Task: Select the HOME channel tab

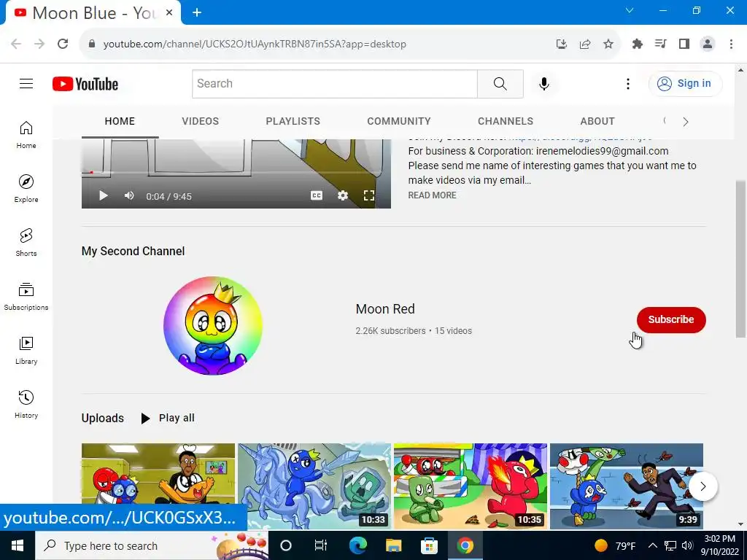Action: click(x=120, y=122)
